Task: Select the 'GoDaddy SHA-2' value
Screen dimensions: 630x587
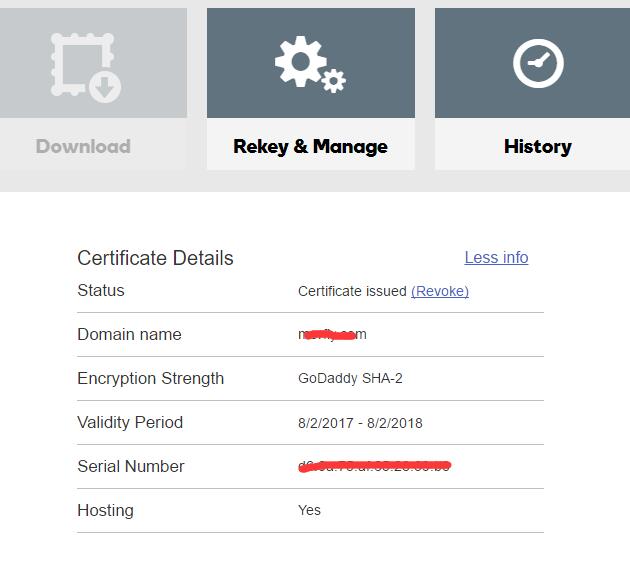Action: (350, 378)
